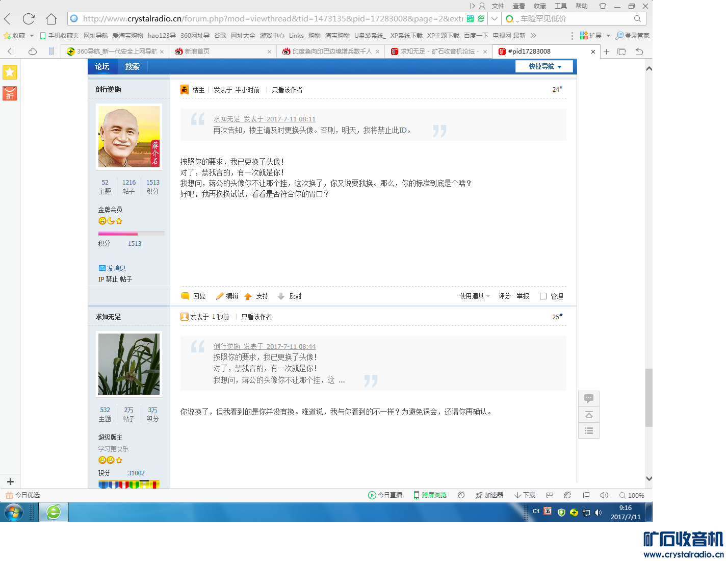Open the 查看 menu
This screenshot has height=561, width=728.
pos(519,6)
